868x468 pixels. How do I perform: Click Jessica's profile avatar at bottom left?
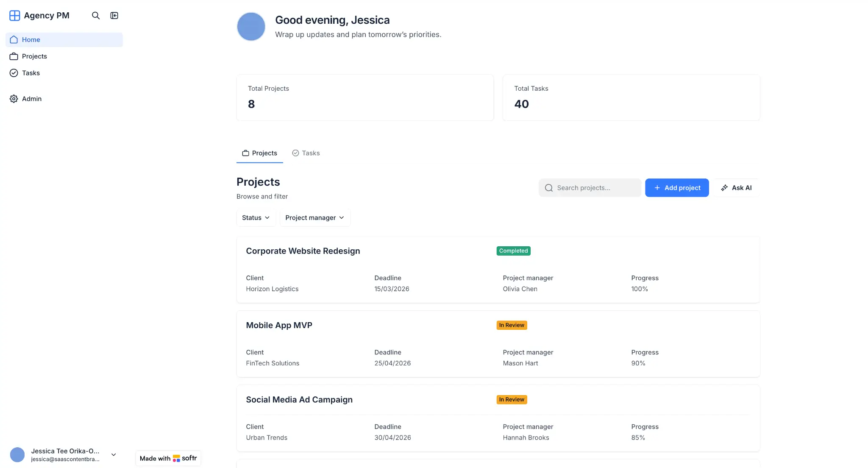tap(17, 454)
